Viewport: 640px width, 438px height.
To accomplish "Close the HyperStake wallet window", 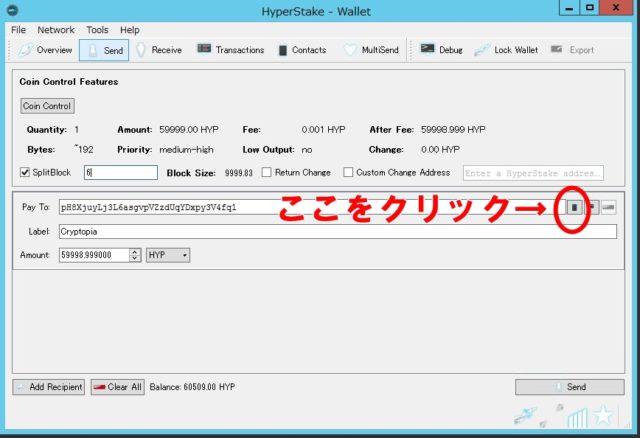I will pyautogui.click(x=616, y=8).
